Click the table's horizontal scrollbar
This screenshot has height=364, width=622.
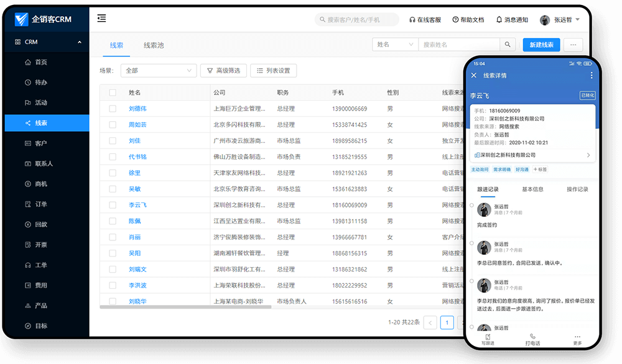(185, 307)
